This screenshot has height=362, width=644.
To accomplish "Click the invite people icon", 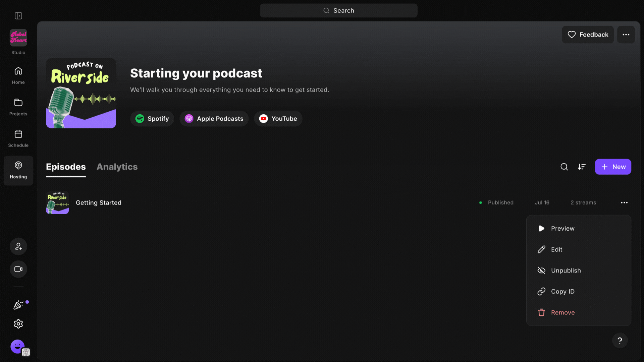I will [x=18, y=246].
